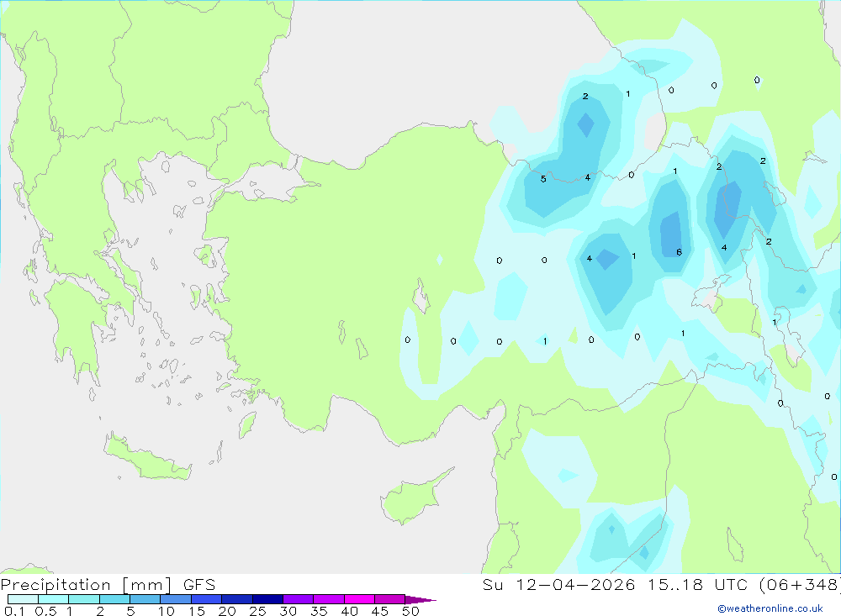The height and width of the screenshot is (616, 841).
Task: Pick the legend swatch between 0.1 and 0.5
Action: coord(23,599)
